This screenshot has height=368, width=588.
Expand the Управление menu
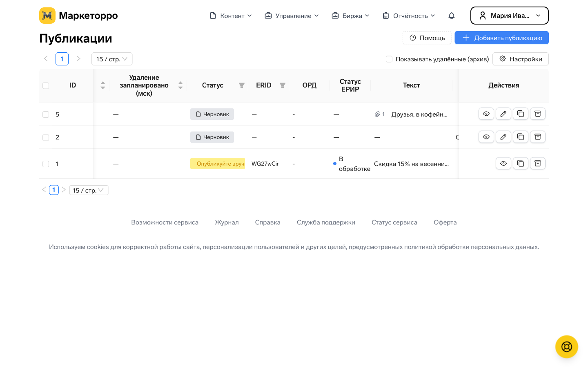point(292,16)
